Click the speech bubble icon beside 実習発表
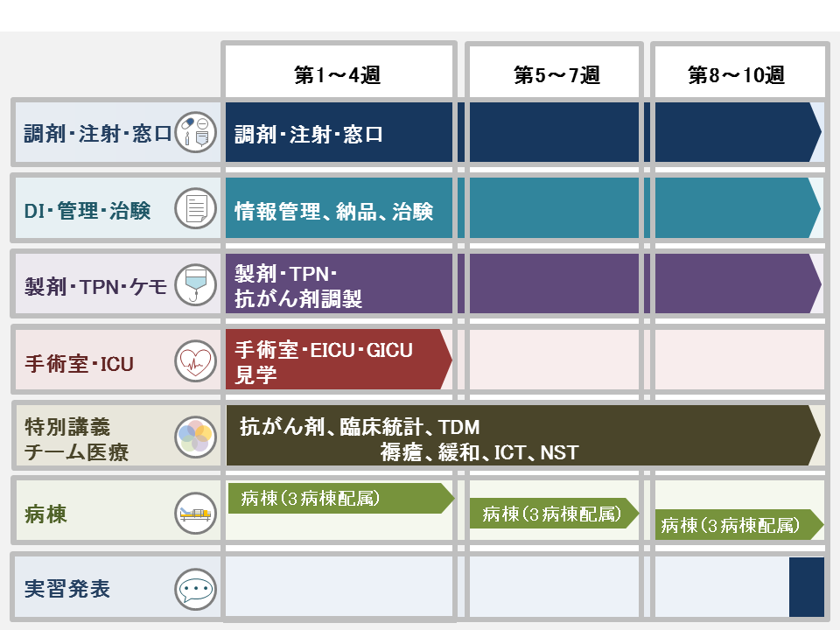This screenshot has height=630, width=840. [195, 589]
